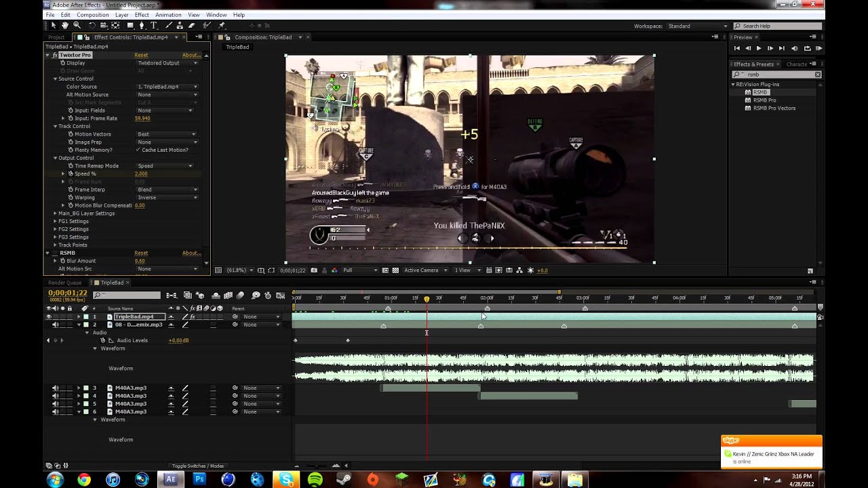
Task: Switch to the Render Queue tab
Action: pyautogui.click(x=64, y=283)
